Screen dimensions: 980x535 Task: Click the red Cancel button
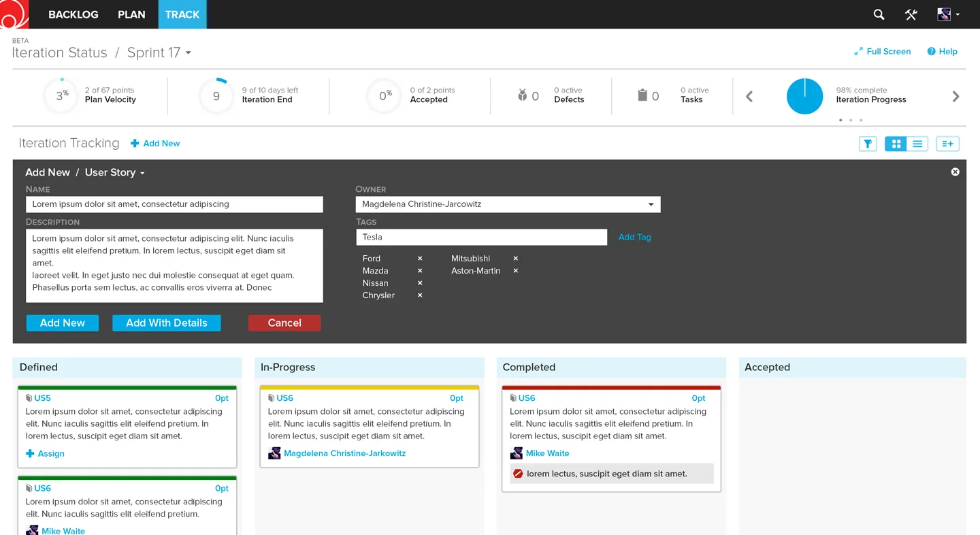tap(284, 323)
